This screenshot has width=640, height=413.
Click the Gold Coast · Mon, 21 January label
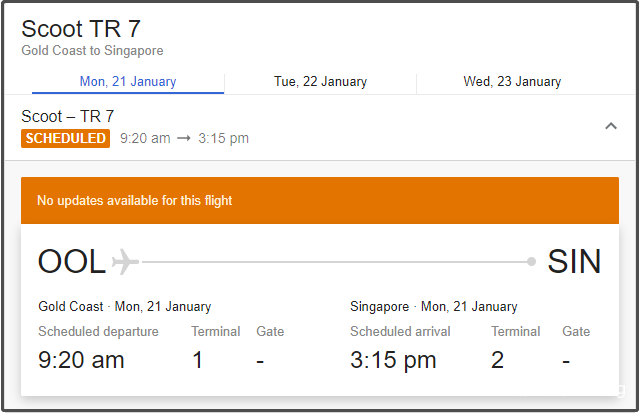[125, 307]
